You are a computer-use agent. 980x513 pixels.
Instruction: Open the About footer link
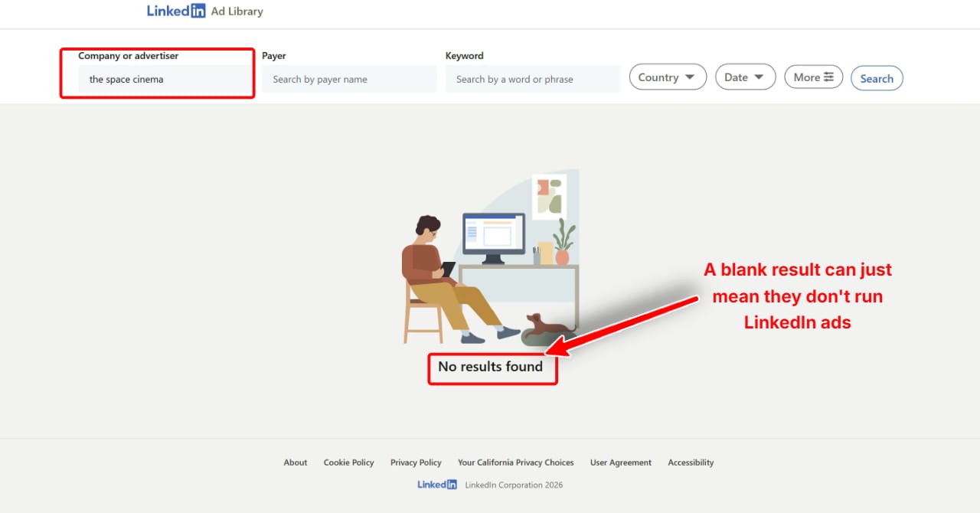(x=296, y=462)
